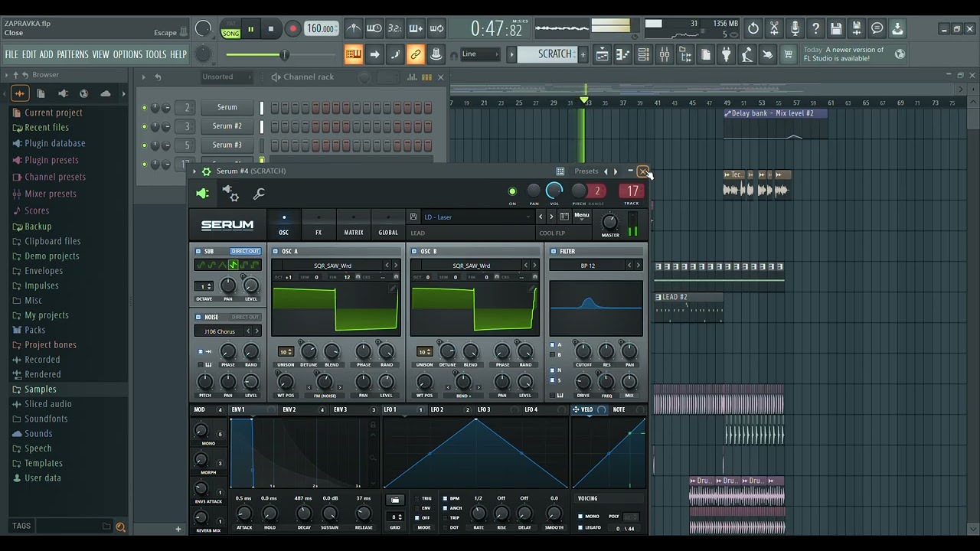Toggle the SUB oscillator enable box

[198, 251]
